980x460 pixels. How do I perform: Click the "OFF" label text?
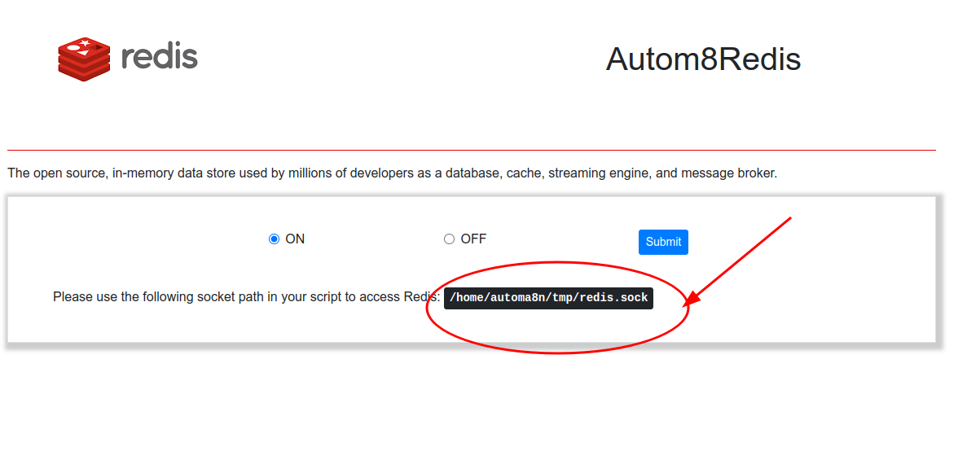click(x=473, y=239)
